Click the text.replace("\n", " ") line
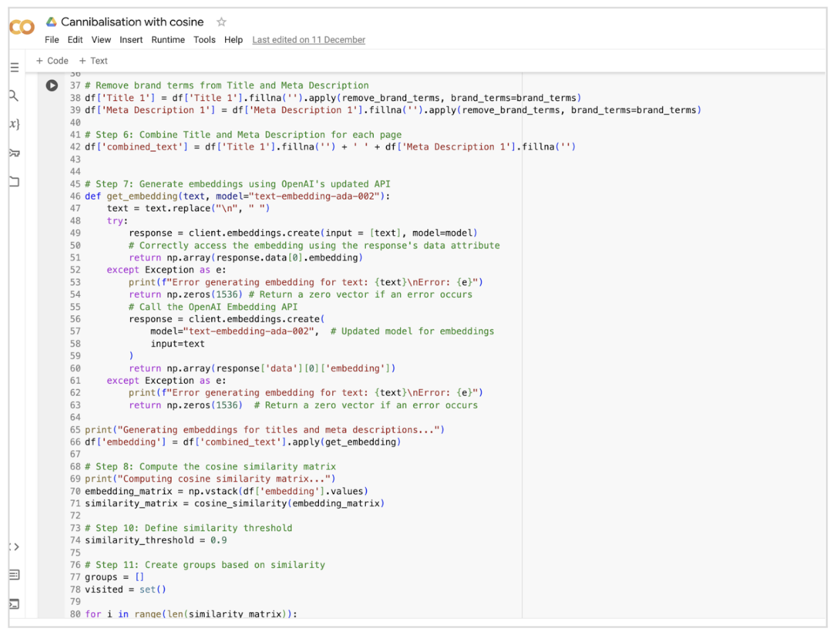This screenshot has height=634, width=840. click(x=188, y=208)
